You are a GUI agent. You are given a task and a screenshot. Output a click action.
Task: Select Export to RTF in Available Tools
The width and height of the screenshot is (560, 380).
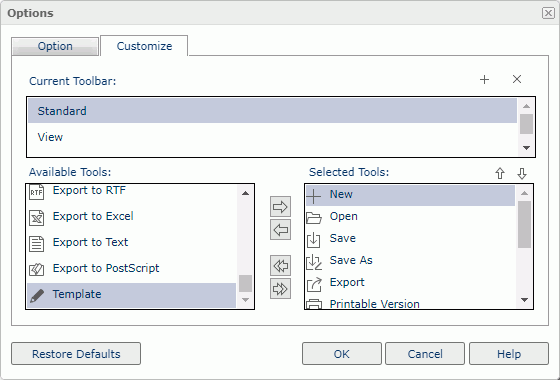[132, 192]
